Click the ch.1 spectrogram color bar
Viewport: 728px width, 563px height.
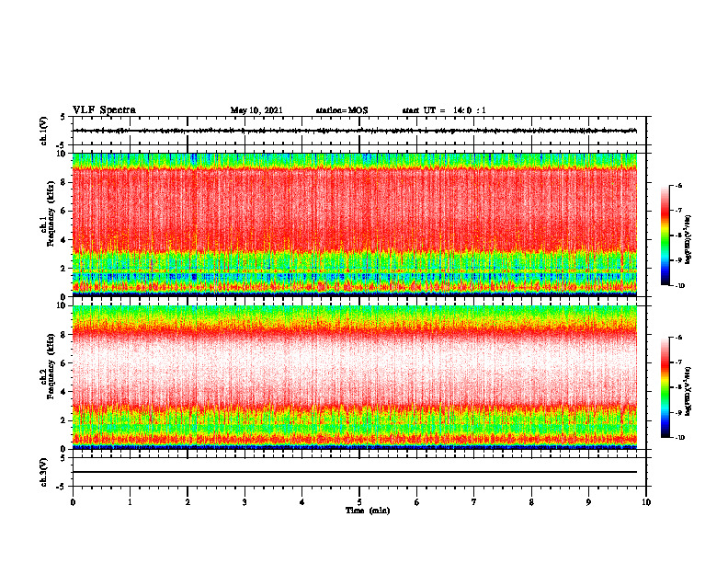665,236
